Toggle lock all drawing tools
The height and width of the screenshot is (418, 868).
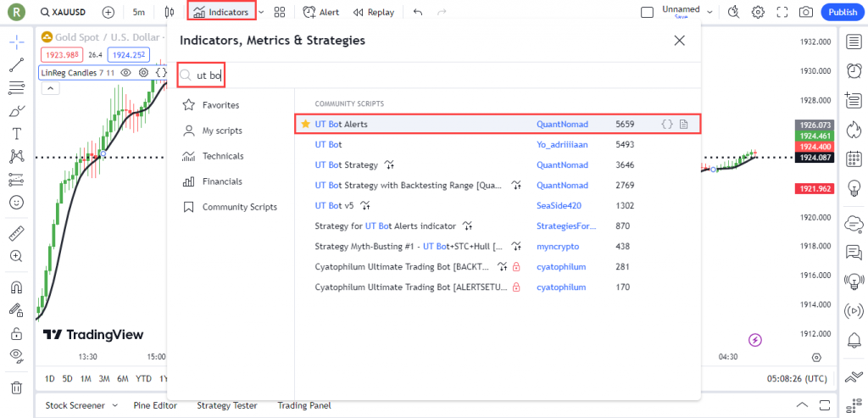point(17,333)
